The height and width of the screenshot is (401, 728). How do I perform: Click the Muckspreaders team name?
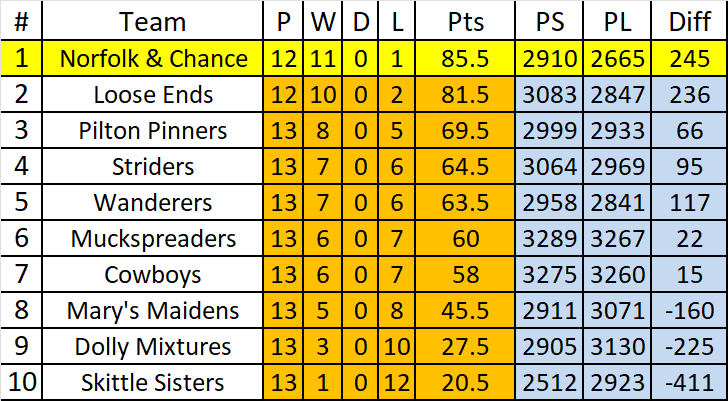[x=153, y=239]
